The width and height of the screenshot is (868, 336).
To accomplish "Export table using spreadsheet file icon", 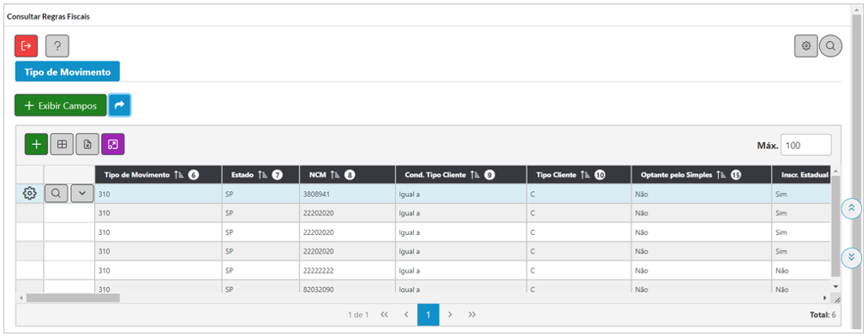I will [87, 145].
